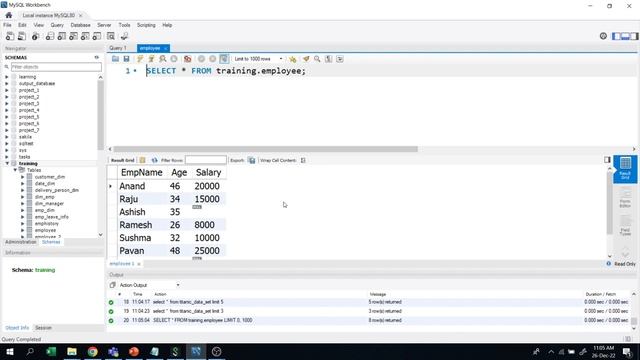Toggle the left sidebar panel visibility
This screenshot has width=640, height=360.
tap(616, 36)
